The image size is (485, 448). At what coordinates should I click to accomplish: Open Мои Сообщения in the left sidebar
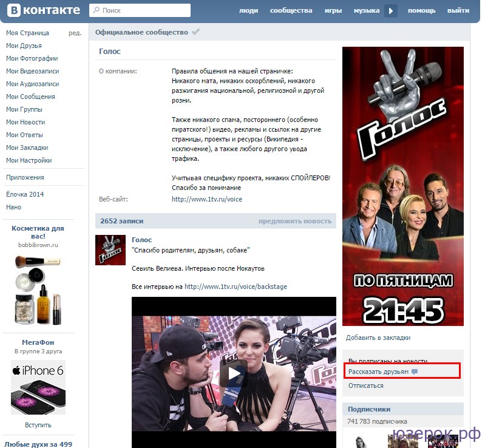point(30,97)
